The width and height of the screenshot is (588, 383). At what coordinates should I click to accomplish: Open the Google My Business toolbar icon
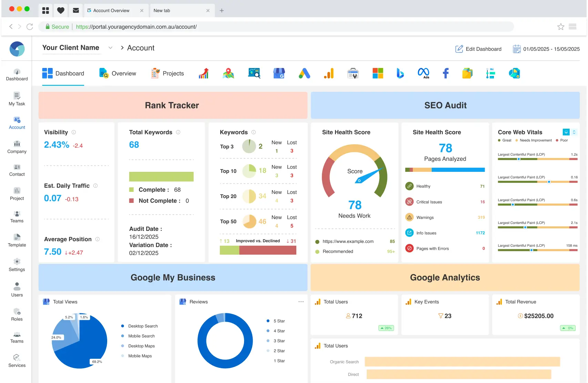[x=279, y=73]
